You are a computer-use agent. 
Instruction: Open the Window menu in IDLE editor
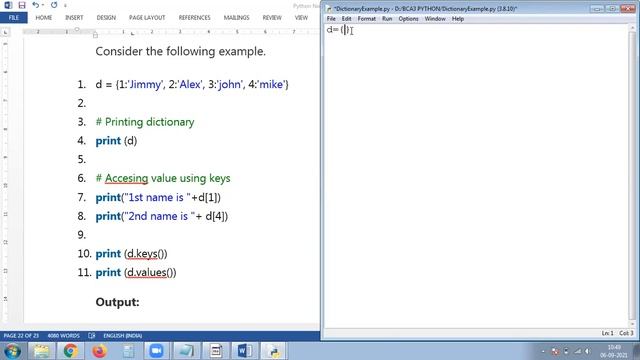tap(435, 19)
